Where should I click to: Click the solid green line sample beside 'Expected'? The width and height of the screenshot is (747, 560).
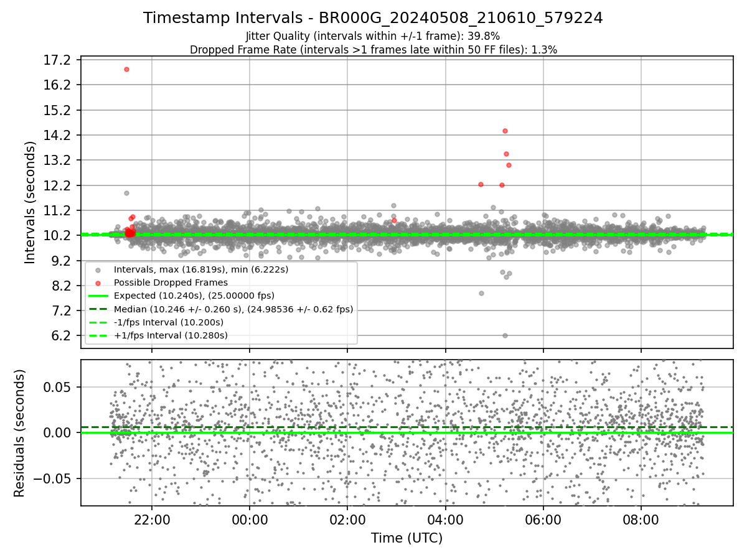click(x=98, y=296)
